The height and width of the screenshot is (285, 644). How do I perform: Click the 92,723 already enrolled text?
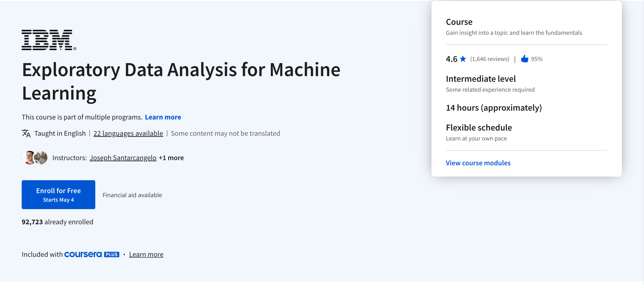point(57,222)
